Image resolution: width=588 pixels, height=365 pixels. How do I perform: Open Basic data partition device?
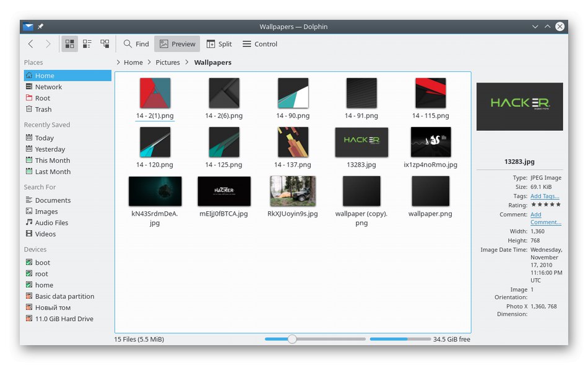point(67,296)
